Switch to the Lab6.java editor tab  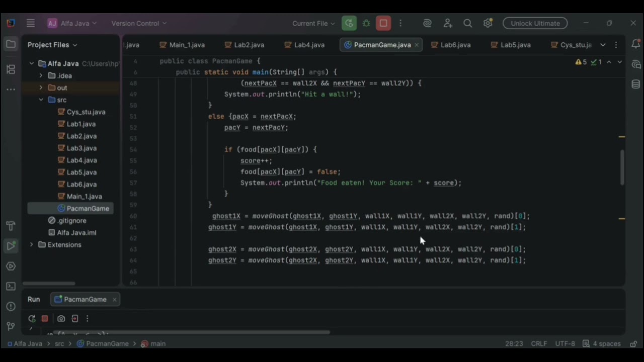[x=451, y=45]
